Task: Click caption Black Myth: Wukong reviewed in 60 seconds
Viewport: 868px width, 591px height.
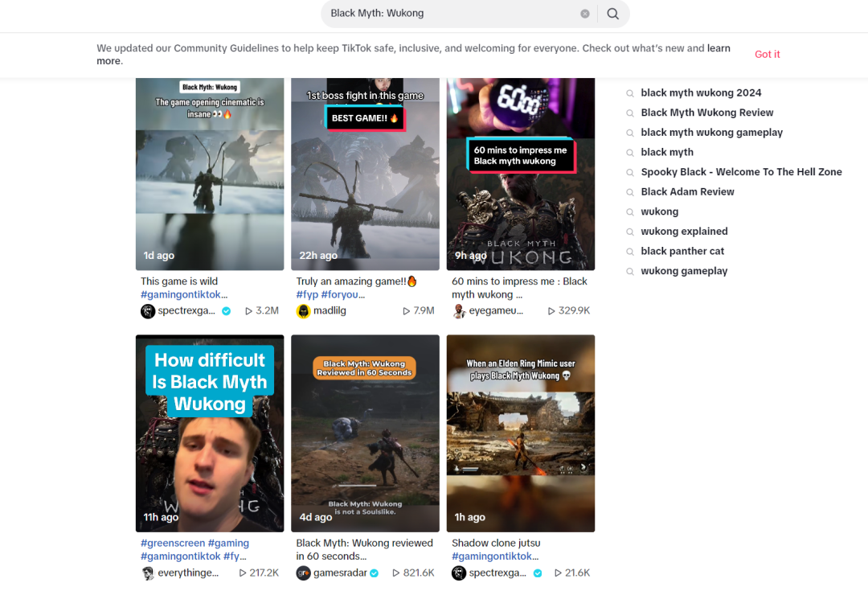Action: (x=364, y=549)
